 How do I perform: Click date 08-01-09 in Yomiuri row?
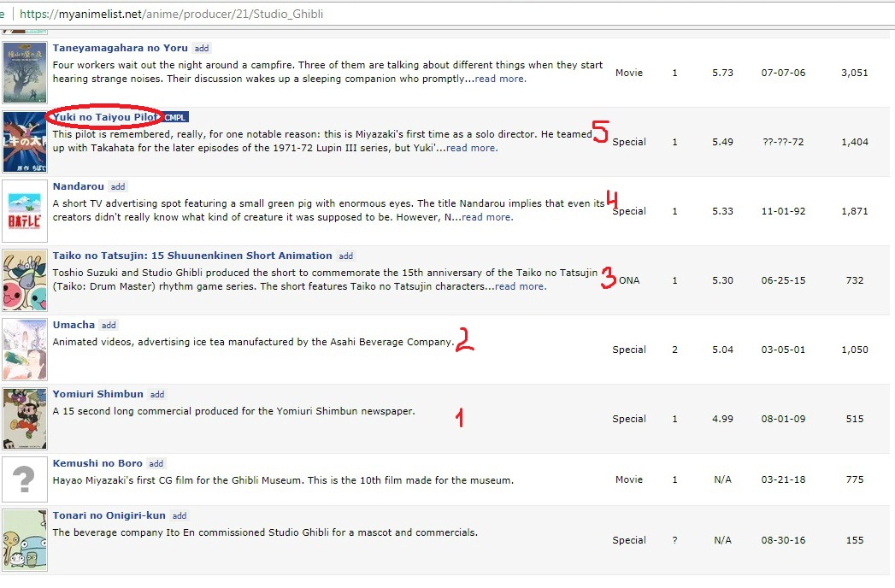click(783, 418)
